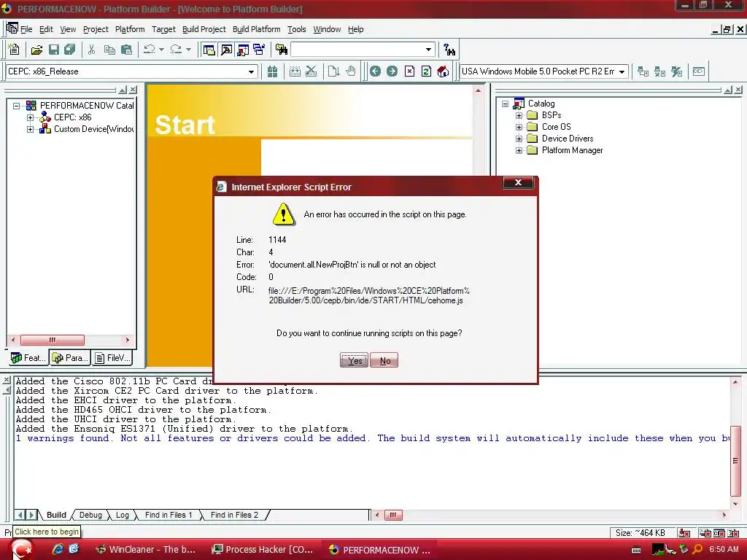Open the Build Platform menu

coord(256,29)
